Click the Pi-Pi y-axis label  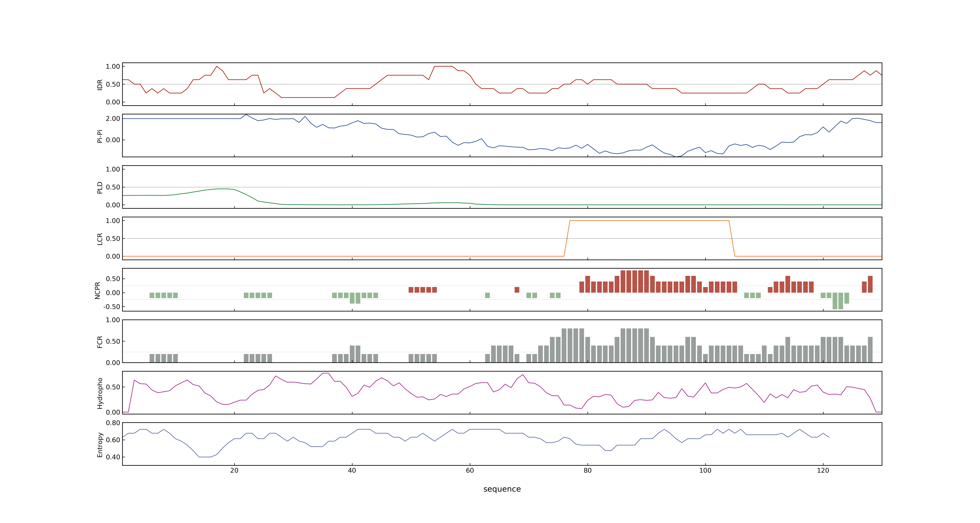click(100, 136)
